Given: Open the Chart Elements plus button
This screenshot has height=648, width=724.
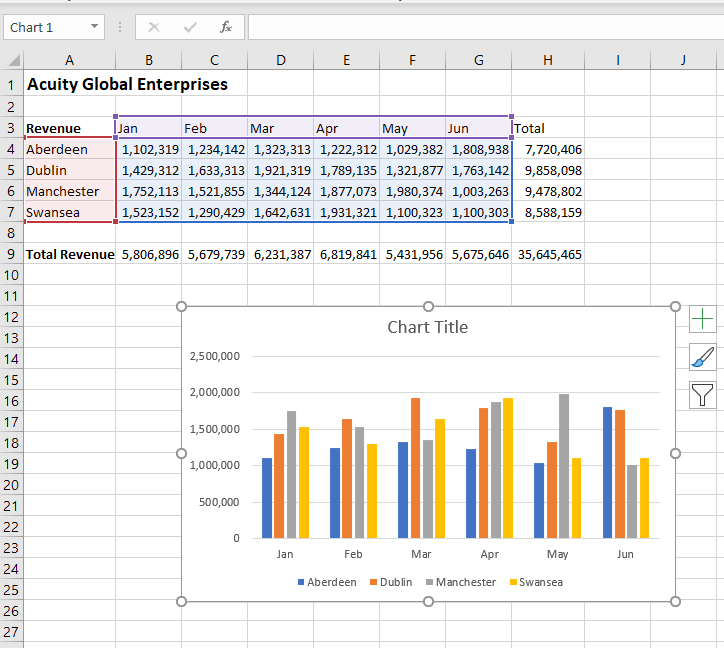Looking at the screenshot, I should click(x=702, y=319).
